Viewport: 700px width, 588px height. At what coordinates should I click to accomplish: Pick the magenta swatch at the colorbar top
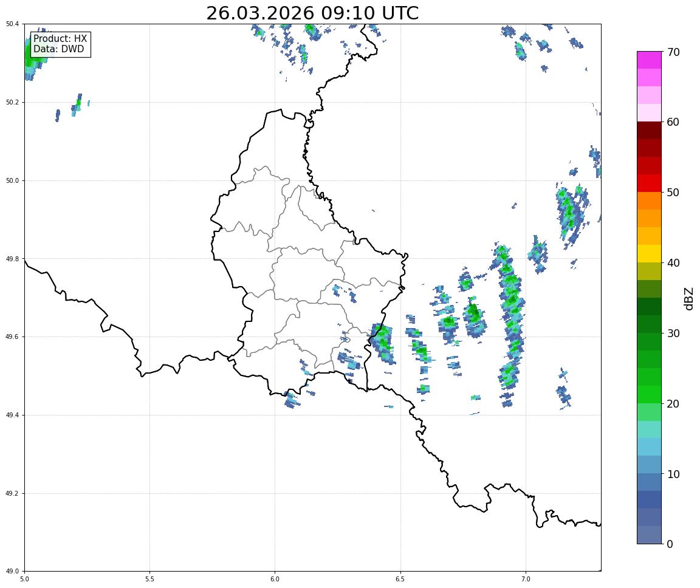(649, 60)
